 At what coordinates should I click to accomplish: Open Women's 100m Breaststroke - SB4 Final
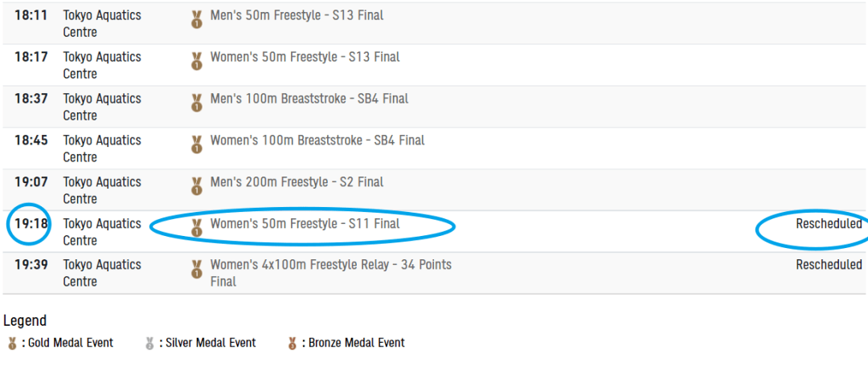tap(317, 140)
